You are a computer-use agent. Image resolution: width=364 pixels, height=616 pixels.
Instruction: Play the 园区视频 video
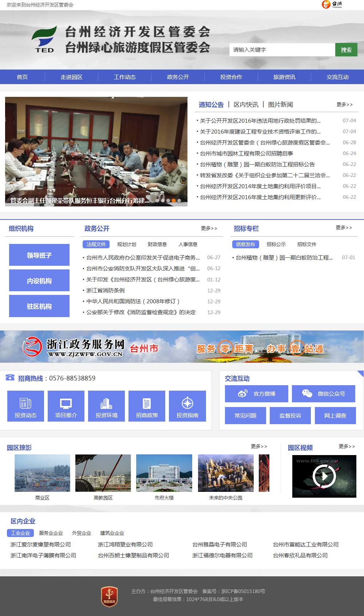pos(324,476)
